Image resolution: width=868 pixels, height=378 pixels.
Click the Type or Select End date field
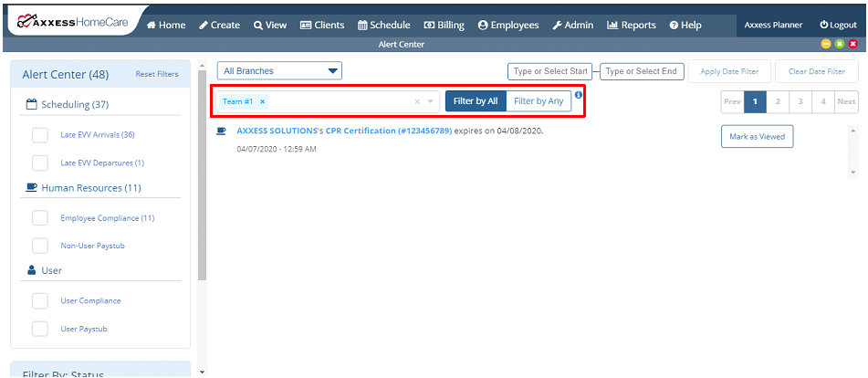[643, 71]
